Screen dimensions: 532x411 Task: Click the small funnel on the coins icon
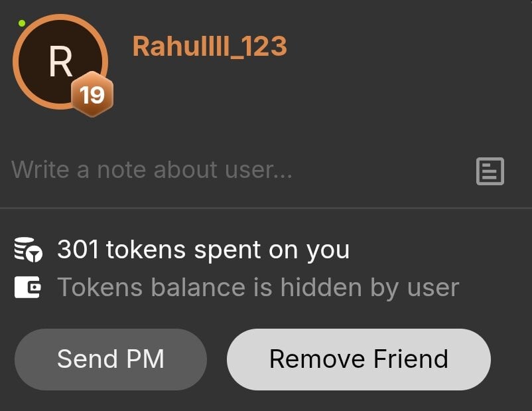pyautogui.click(x=34, y=254)
